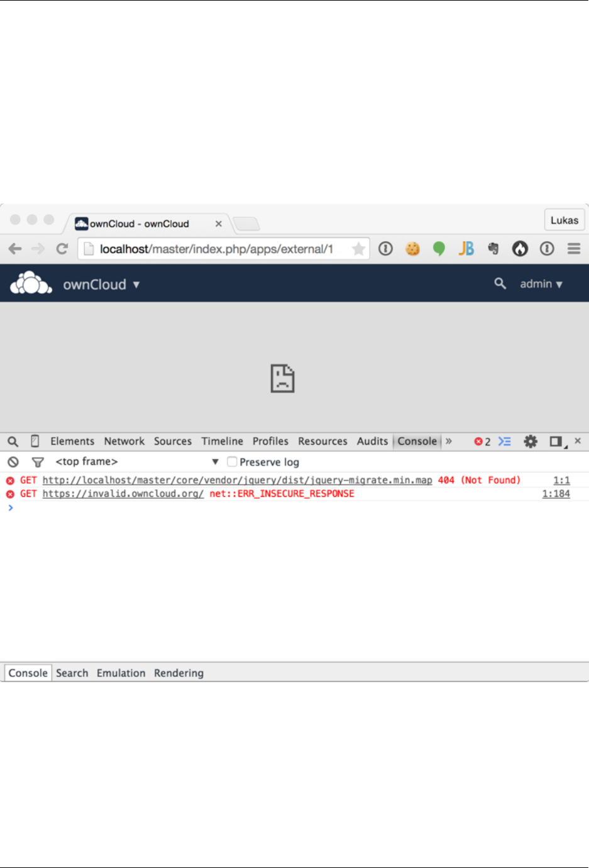This screenshot has height=868, width=589.
Task: Toggle the console filter funnel icon
Action: (38, 462)
